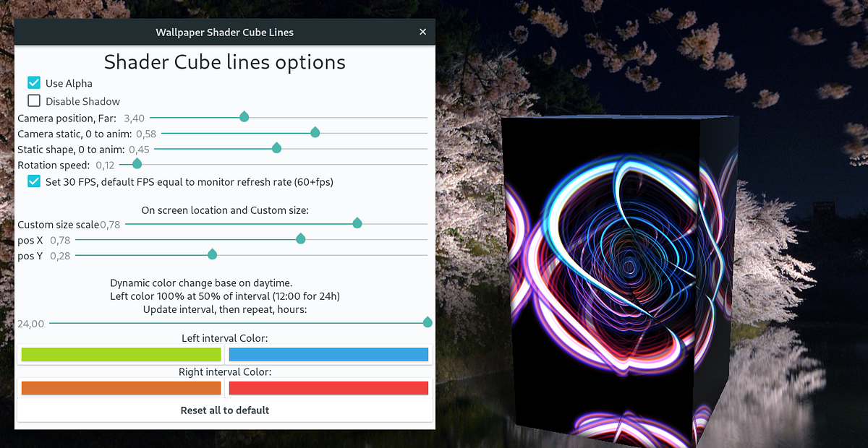Click the update interval hours slider handle
868x448 pixels.
[x=427, y=322]
